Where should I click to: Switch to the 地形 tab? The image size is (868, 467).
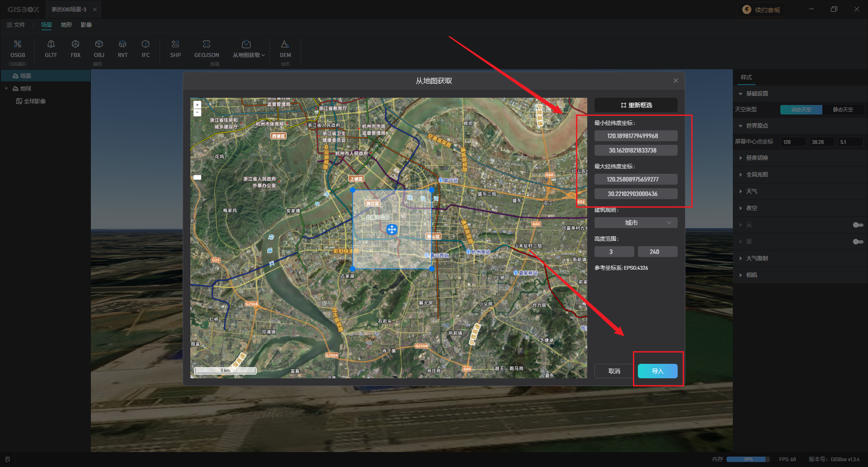coord(66,25)
